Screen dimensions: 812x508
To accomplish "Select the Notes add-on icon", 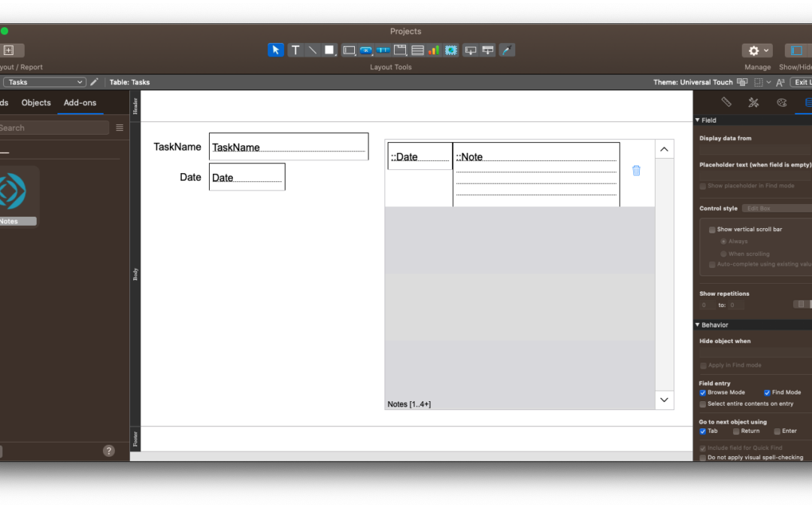I will pos(14,191).
